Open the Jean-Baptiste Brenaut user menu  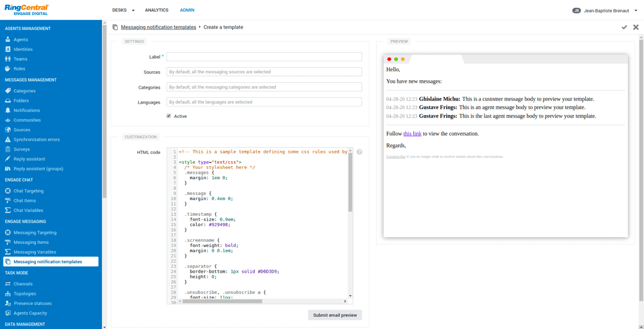[x=605, y=10]
